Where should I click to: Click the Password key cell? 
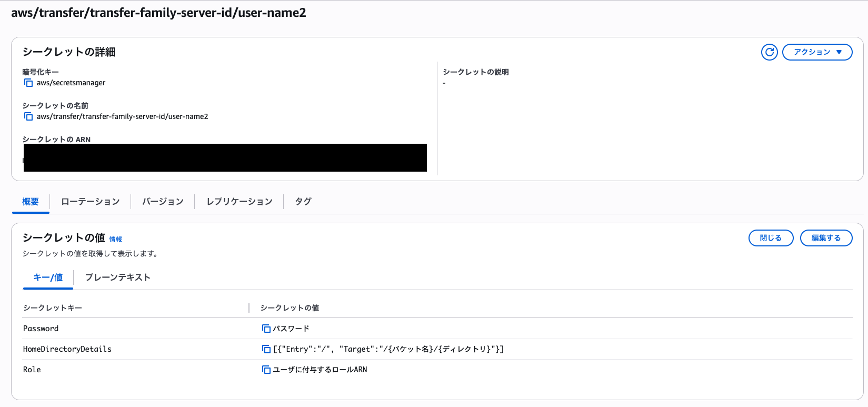(41, 329)
